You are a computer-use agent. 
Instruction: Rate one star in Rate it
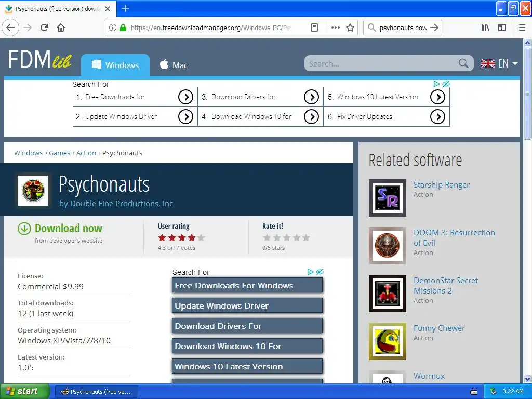(x=267, y=237)
